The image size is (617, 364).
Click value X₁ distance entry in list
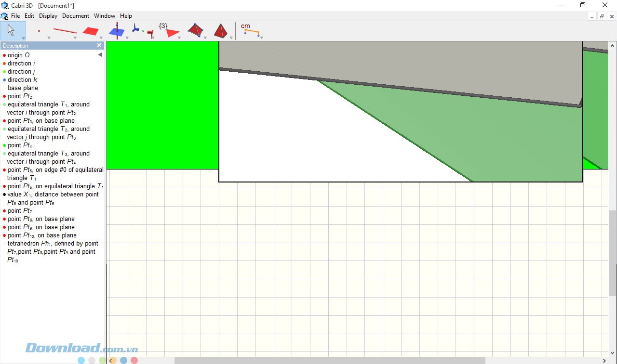53,195
